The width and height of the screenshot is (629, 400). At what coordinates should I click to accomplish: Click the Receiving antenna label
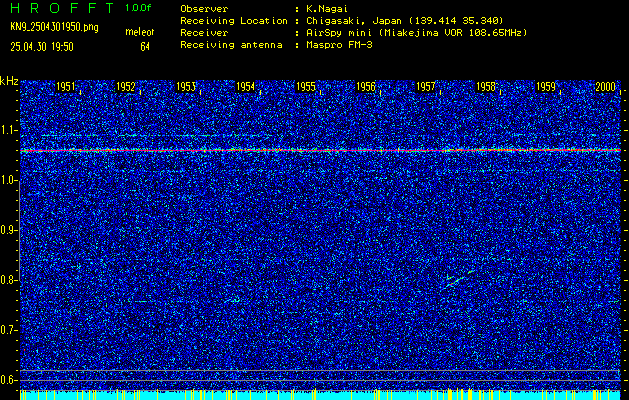[231, 45]
